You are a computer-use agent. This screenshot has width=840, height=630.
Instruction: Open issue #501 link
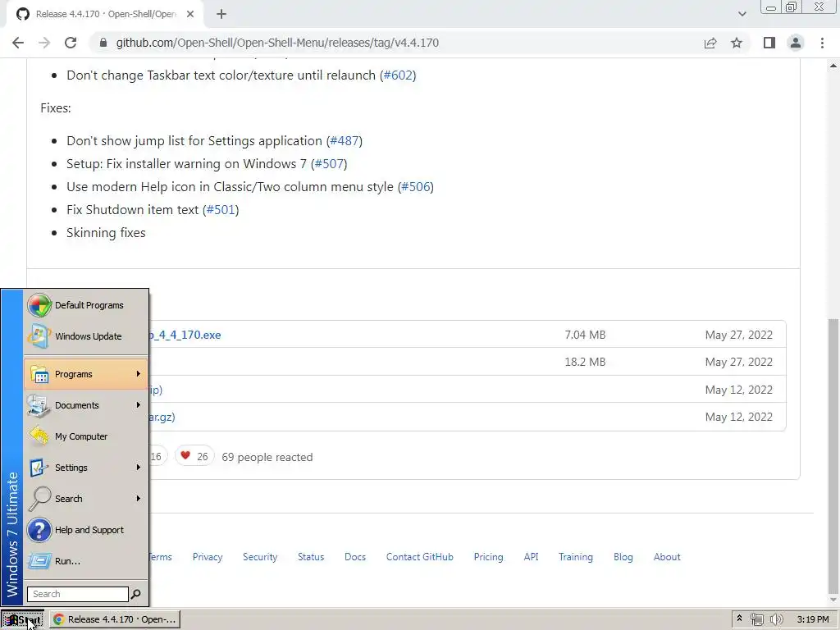221,210
